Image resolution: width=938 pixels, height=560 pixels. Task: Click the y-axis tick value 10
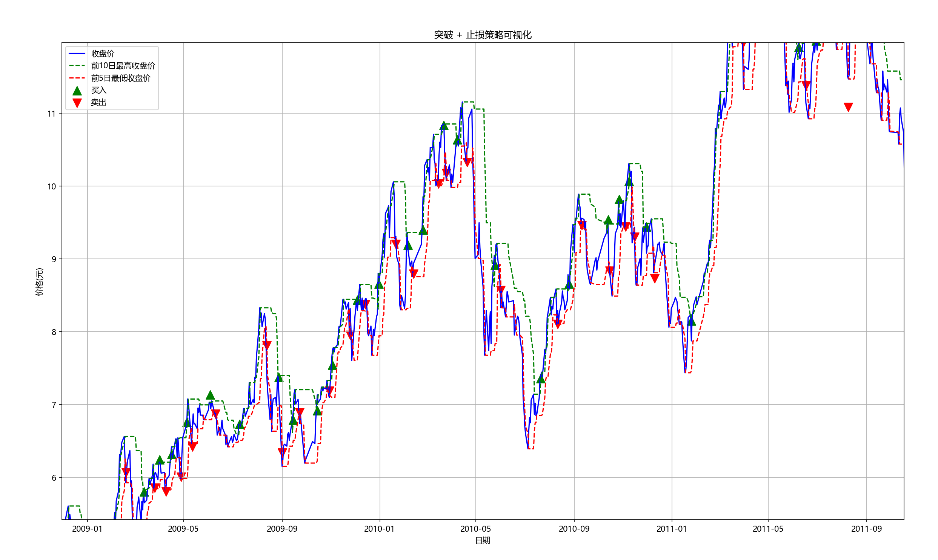[51, 186]
